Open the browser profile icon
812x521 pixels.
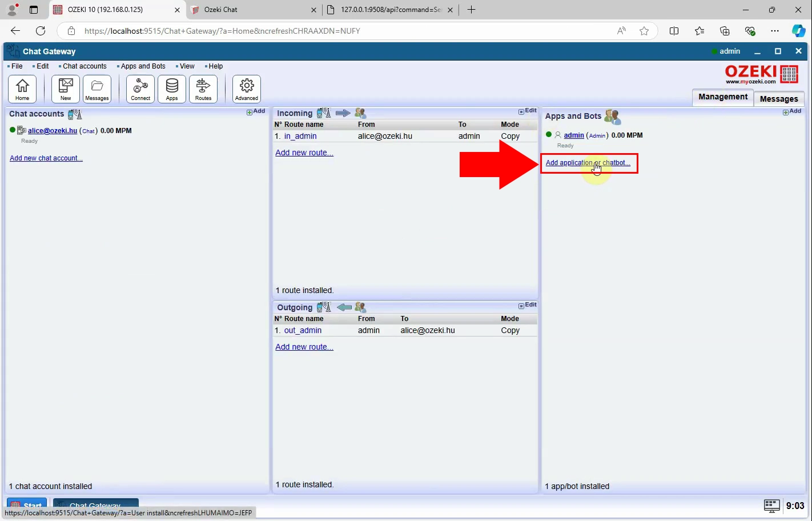(x=12, y=10)
